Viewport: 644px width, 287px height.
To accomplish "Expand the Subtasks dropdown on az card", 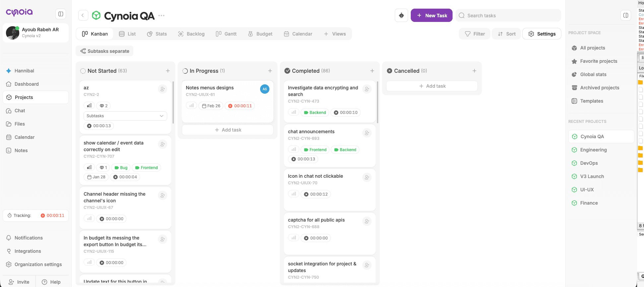I will 125,116.
